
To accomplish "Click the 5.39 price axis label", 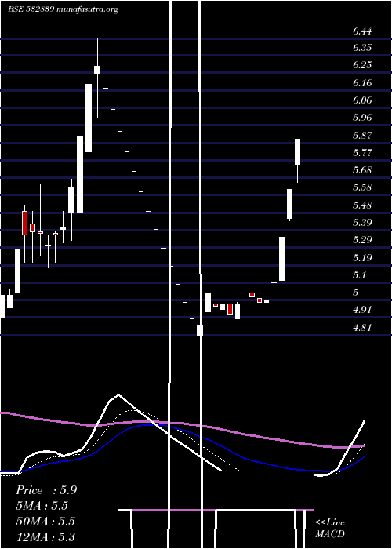I will [x=362, y=222].
